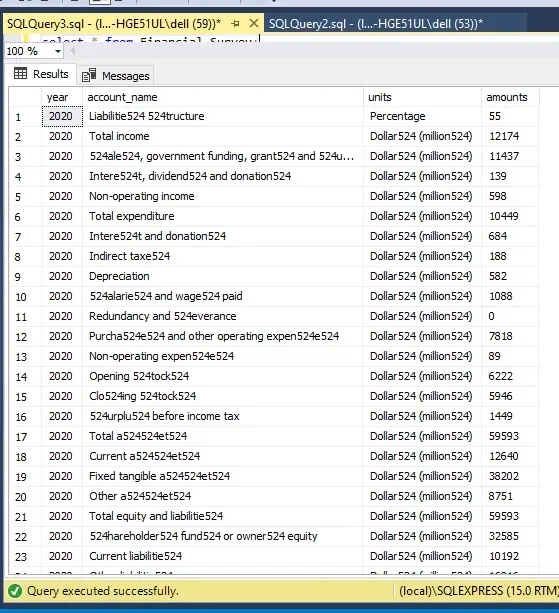Click 'Fixed tangible a524524et524' cell
The height and width of the screenshot is (613, 559).
(223, 476)
